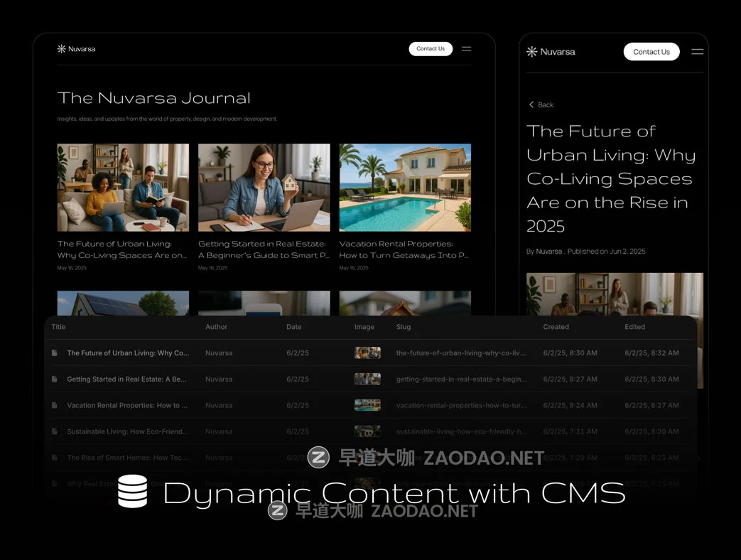Select CMS row 'The Future of Urban Living: Why Co...'

(370, 352)
